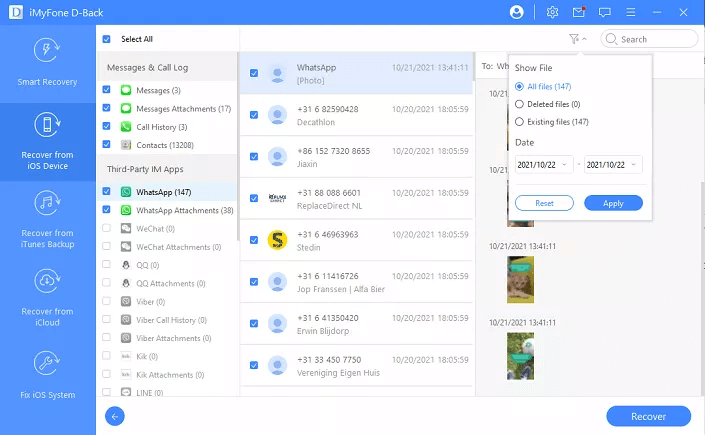Check the WeChat Attachments (0) checkbox
Viewport: 705px width, 435px height.
point(107,246)
